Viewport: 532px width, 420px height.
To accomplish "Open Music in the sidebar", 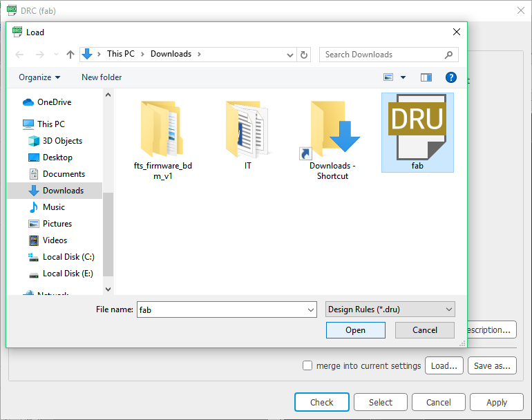I will (46, 207).
